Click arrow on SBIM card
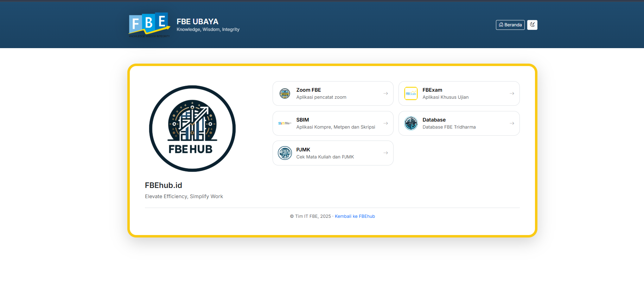Viewport: 644px width, 293px height. click(x=385, y=123)
